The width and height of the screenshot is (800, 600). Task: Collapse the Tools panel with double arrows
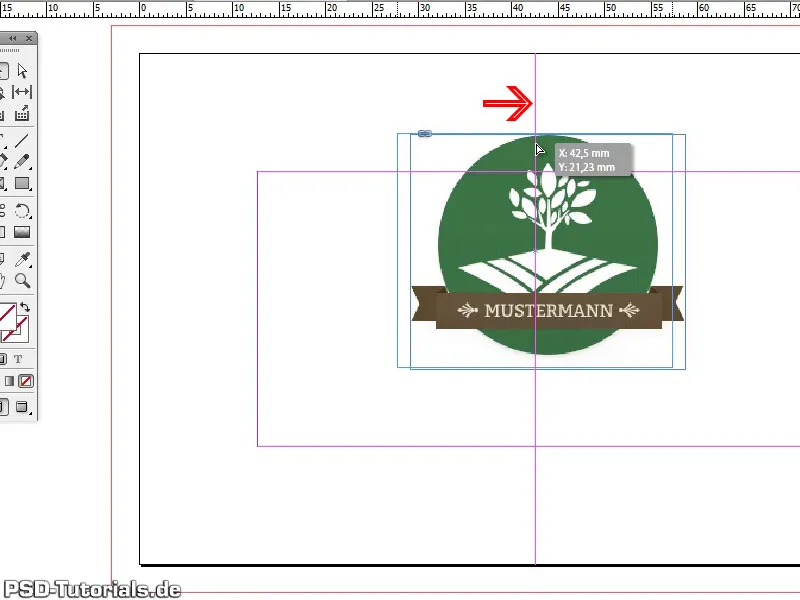pos(13,38)
